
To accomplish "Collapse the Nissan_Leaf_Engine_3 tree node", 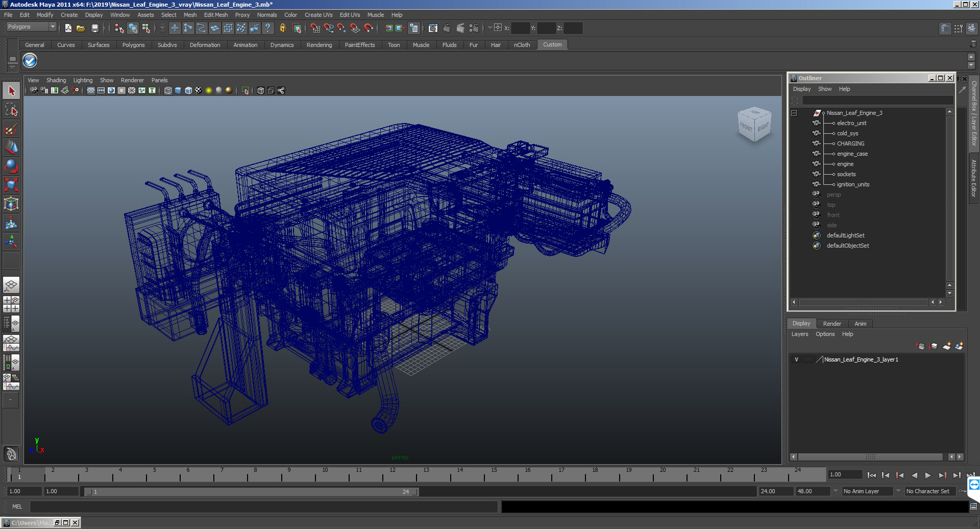I will click(x=794, y=113).
